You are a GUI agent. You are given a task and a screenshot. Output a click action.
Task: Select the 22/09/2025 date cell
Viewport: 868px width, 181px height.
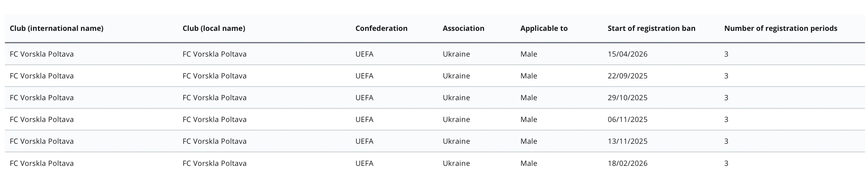pyautogui.click(x=627, y=76)
